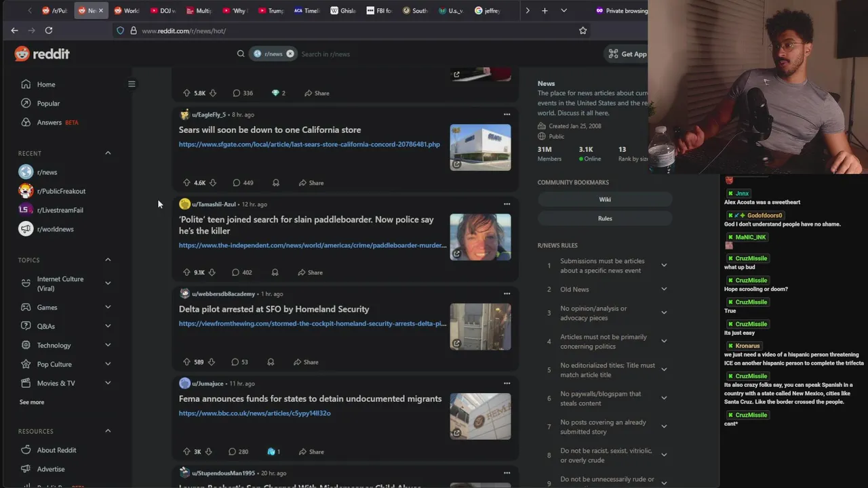The width and height of the screenshot is (868, 488).
Task: Open the more-options dots on the Fema post
Action: point(507,383)
